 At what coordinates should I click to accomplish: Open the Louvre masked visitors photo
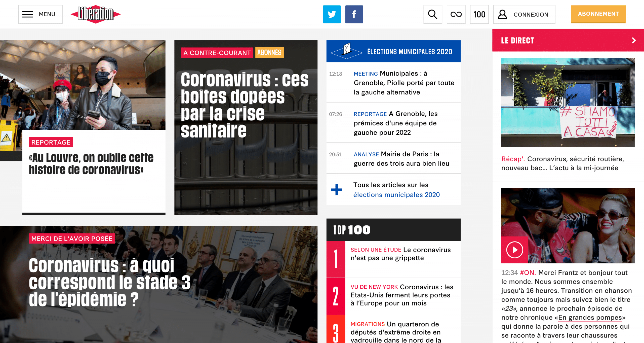pos(83,85)
